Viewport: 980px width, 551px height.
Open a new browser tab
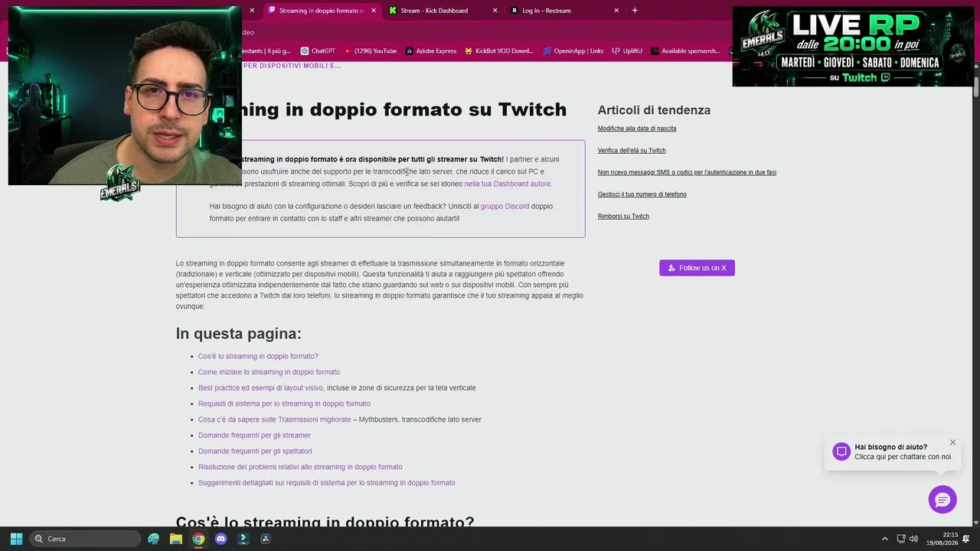click(x=635, y=11)
